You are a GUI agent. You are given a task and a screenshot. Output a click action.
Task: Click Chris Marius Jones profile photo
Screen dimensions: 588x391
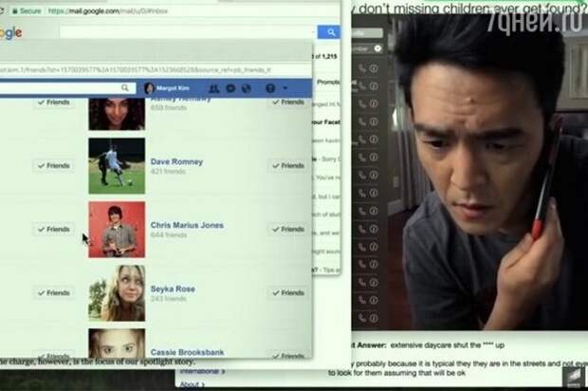click(117, 229)
